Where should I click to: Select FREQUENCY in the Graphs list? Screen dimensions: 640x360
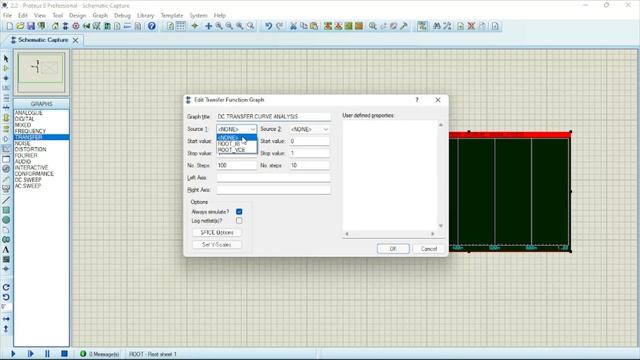coord(30,131)
